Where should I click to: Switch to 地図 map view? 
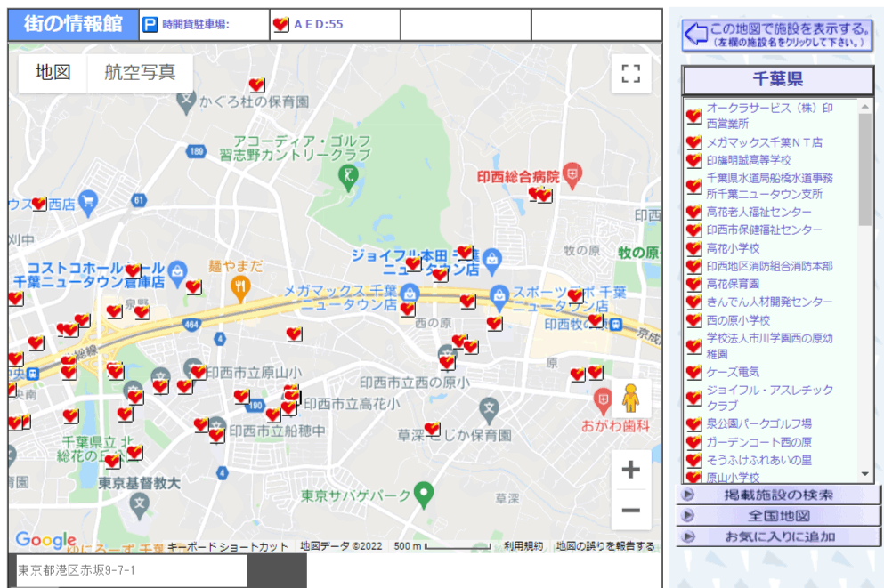[53, 73]
